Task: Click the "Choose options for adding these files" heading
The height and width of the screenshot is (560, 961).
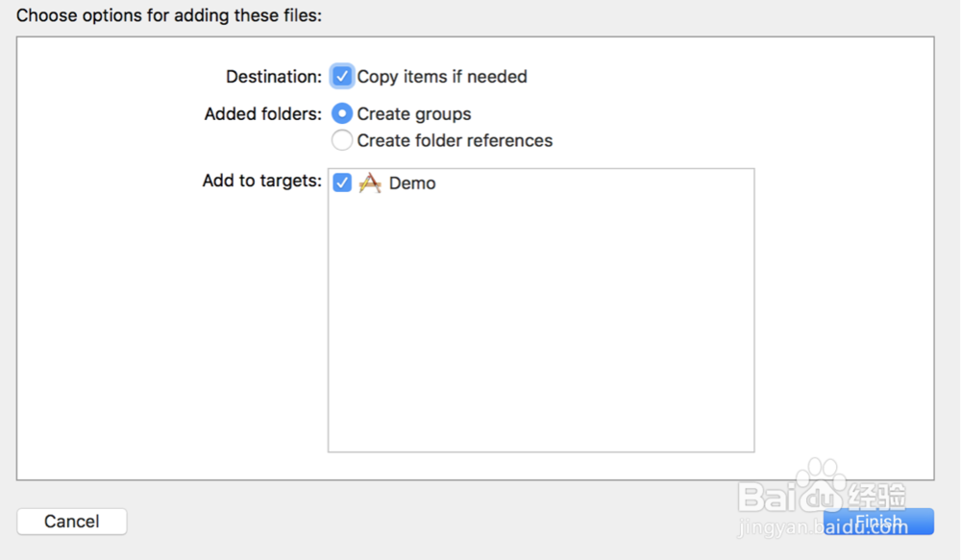Action: point(169,15)
